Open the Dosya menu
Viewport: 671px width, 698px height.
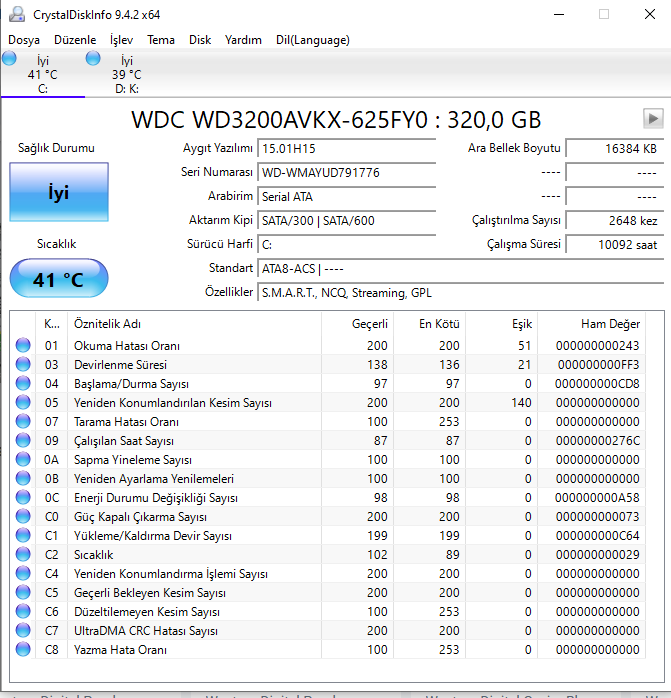(24, 40)
